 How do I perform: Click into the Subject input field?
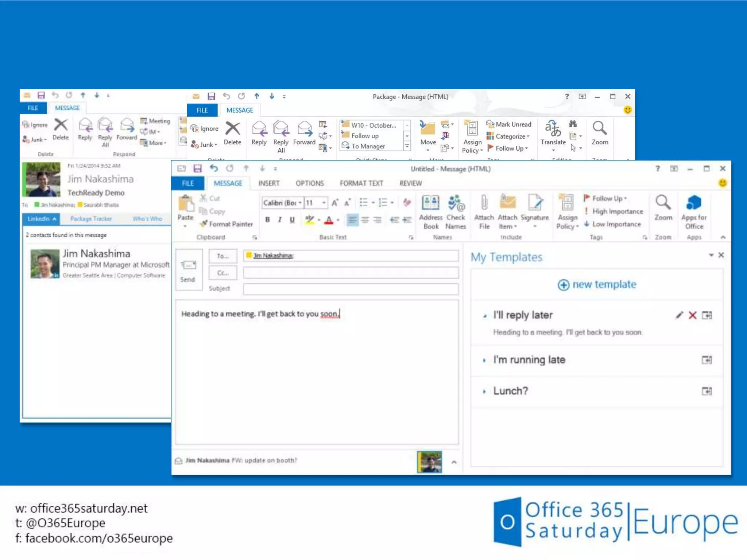351,289
